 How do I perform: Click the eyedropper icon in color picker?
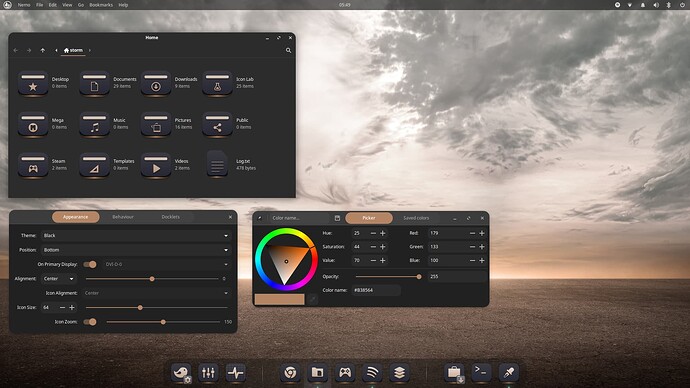tap(260, 218)
